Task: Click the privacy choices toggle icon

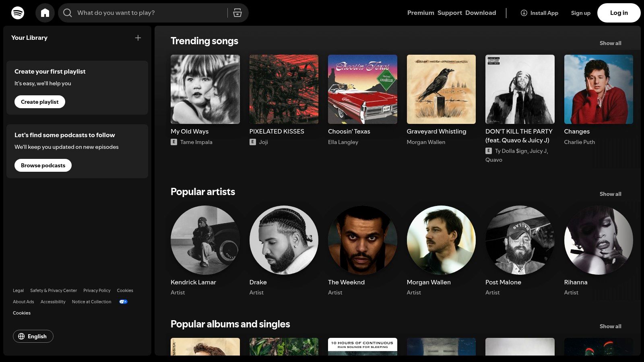Action: [123, 302]
